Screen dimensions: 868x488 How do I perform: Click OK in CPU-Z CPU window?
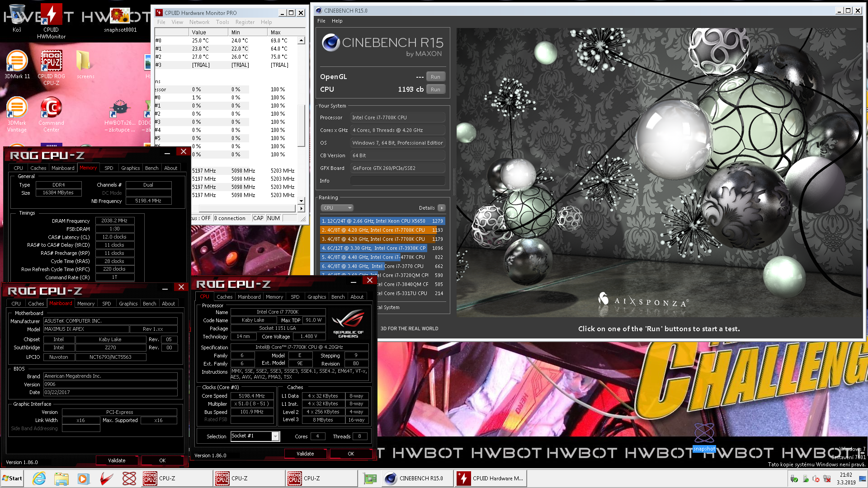point(351,454)
